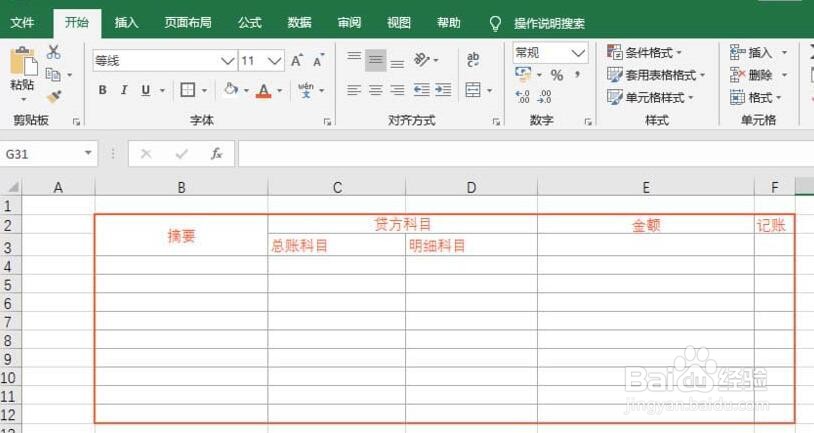Click the Cut scissors icon
Image resolution: width=814 pixels, height=433 pixels.
(x=53, y=52)
